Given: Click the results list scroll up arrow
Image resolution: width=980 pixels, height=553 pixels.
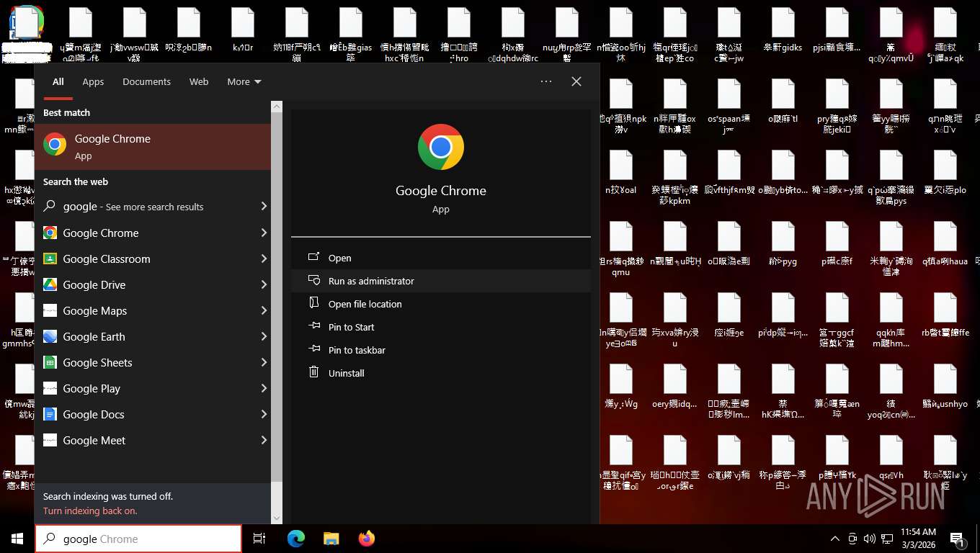Looking at the screenshot, I should (x=277, y=107).
